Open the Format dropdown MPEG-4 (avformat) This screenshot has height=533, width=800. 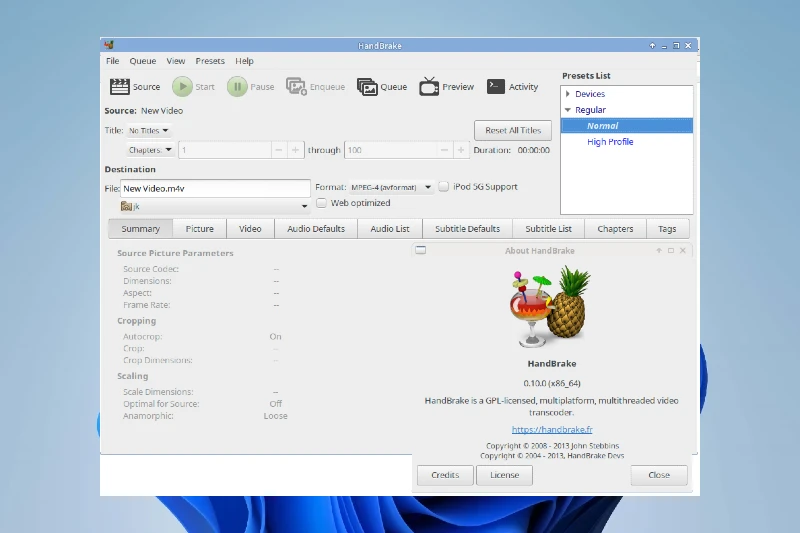391,187
